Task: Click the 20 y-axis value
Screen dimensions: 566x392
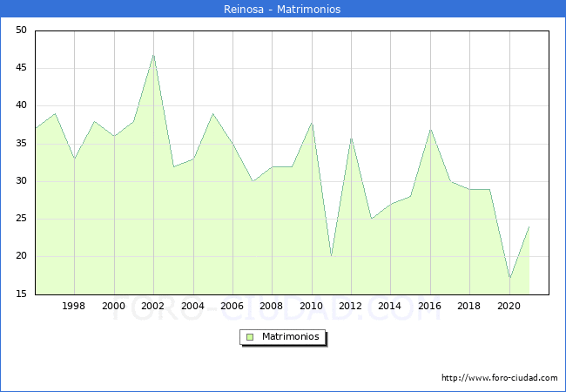Action: point(21,256)
